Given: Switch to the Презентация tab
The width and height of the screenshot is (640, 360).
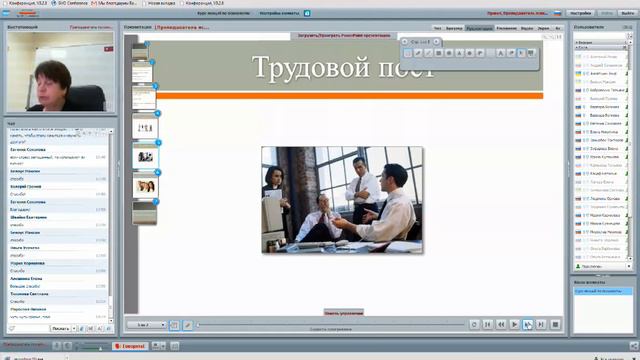Looking at the screenshot, I should 479,28.
